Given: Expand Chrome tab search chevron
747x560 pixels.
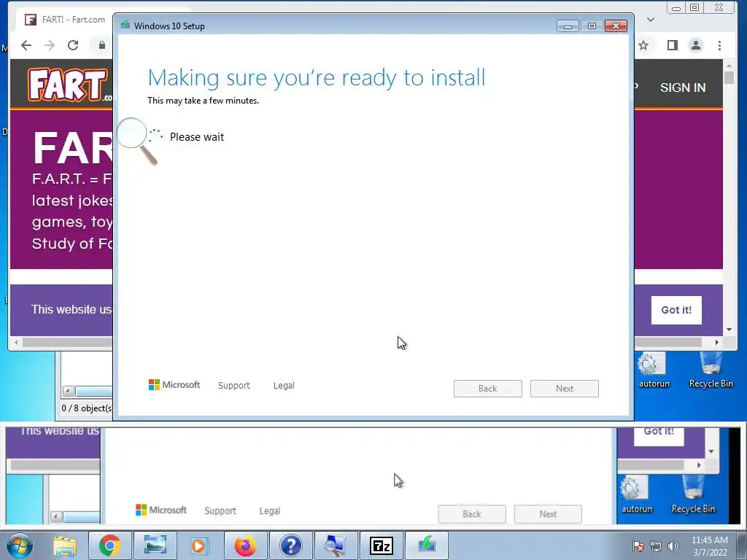Looking at the screenshot, I should coord(650,20).
